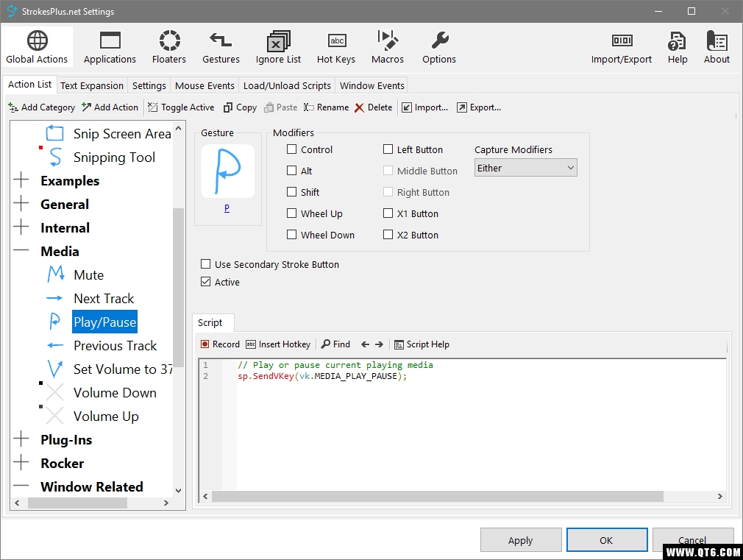Check the X2 Button modifier
Viewport: 743px width, 560px height.
pyautogui.click(x=388, y=235)
